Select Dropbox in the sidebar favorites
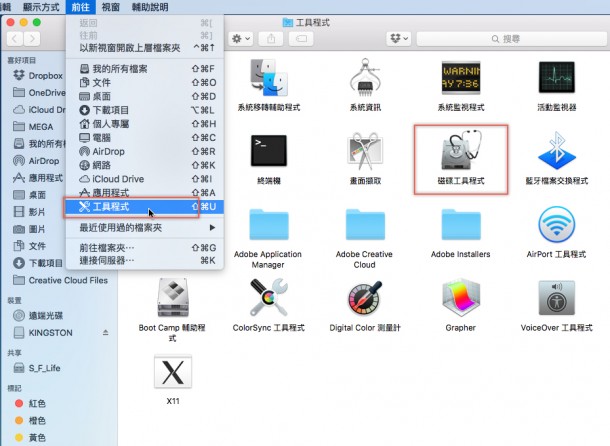610x446 pixels. [38, 76]
